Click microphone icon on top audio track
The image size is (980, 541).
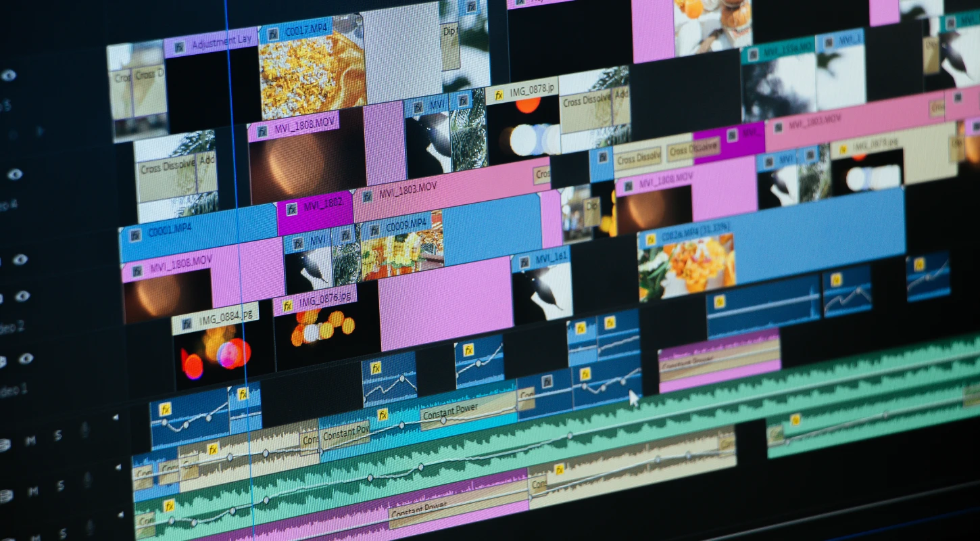[84, 429]
